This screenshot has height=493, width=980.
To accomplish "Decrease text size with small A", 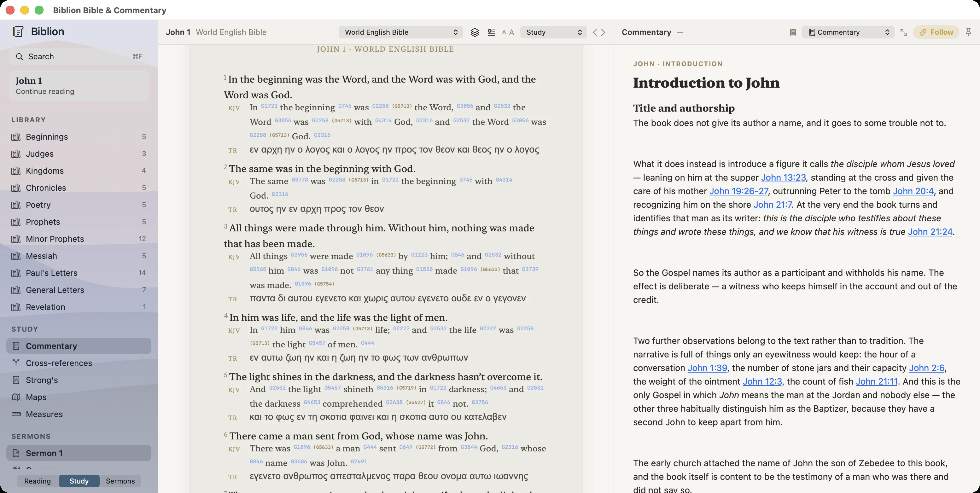I will pyautogui.click(x=504, y=32).
